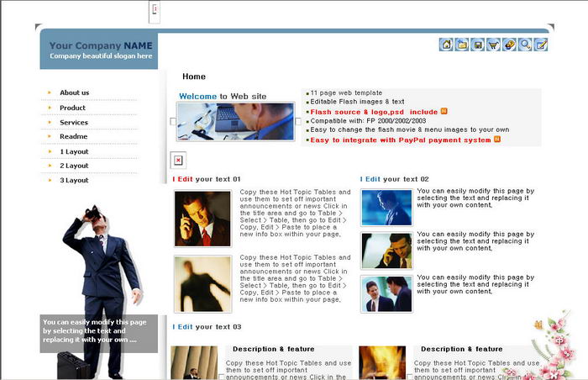Open the Readme menu item

pyautogui.click(x=73, y=136)
